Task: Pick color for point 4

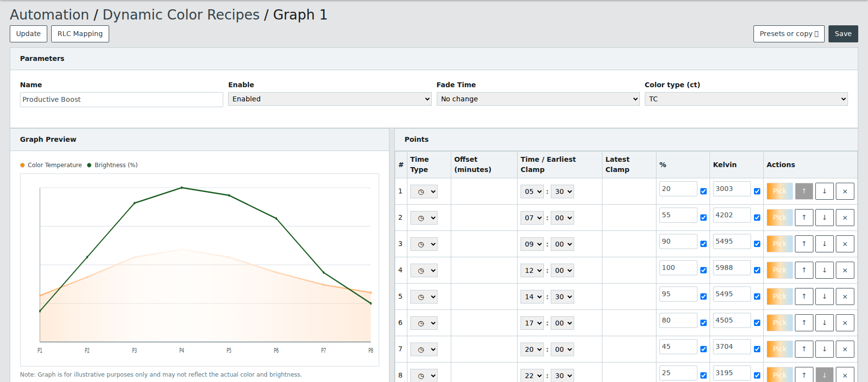Action: click(779, 270)
